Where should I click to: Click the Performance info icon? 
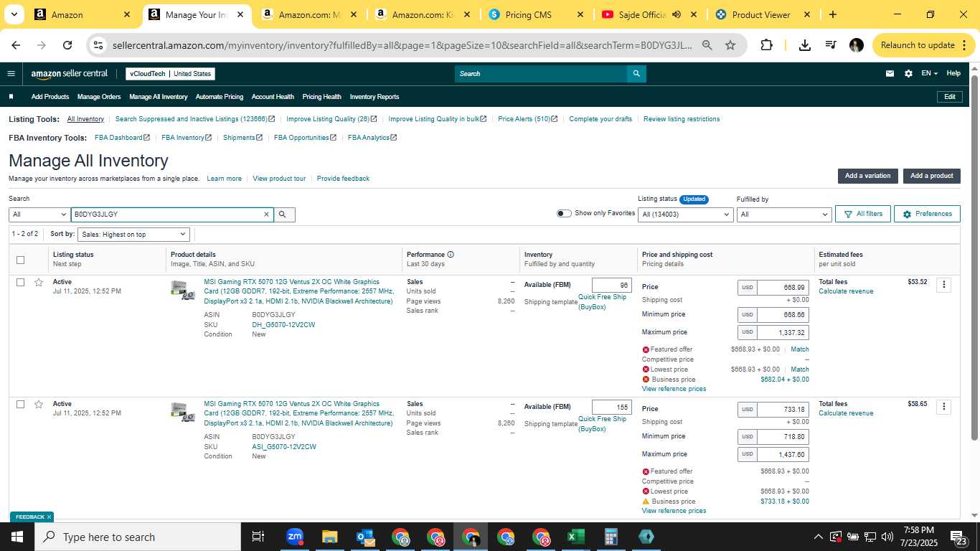tap(451, 254)
